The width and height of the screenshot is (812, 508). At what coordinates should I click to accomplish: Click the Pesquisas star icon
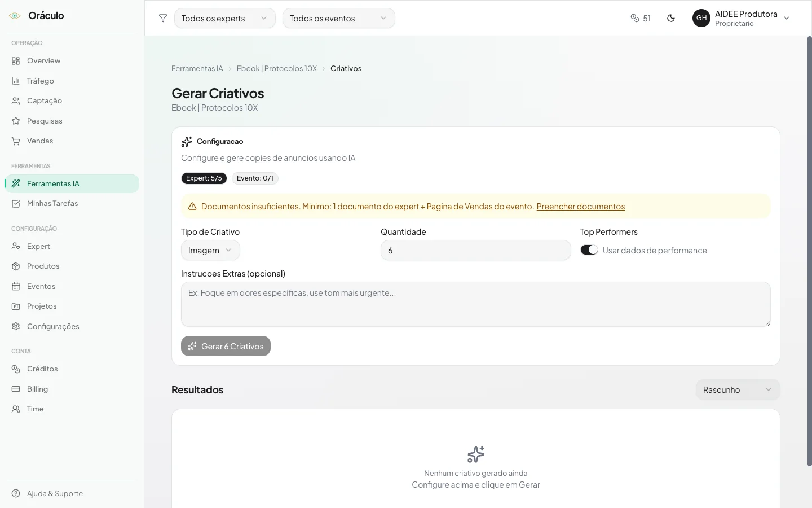pos(16,121)
